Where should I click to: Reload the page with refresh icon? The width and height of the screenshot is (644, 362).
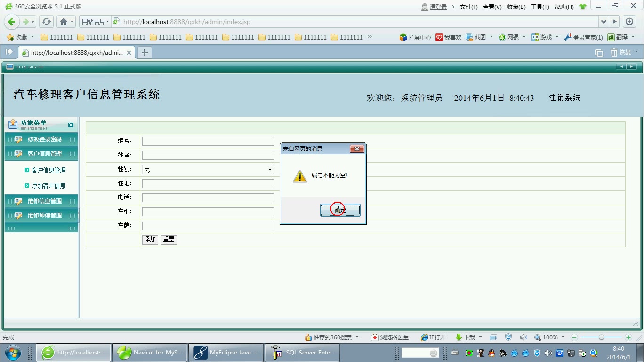click(46, 22)
